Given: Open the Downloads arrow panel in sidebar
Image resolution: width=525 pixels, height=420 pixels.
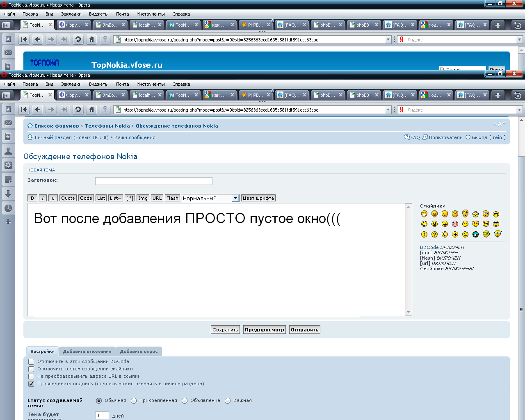Looking at the screenshot, I should (x=8, y=194).
